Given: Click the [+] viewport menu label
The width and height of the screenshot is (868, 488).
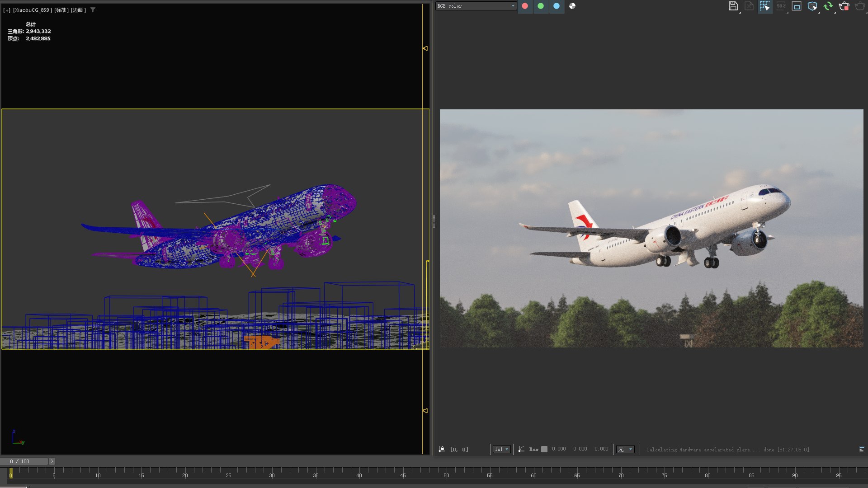Looking at the screenshot, I should [7, 10].
